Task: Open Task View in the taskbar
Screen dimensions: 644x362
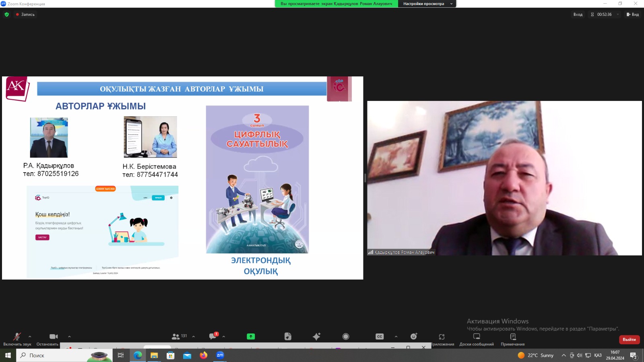Action: click(120, 355)
